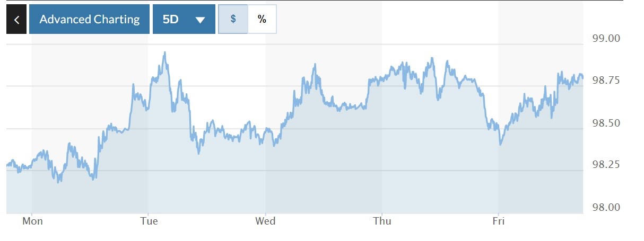Image resolution: width=644 pixels, height=241 pixels.
Task: Switch chart to dollar price view
Action: point(233,19)
